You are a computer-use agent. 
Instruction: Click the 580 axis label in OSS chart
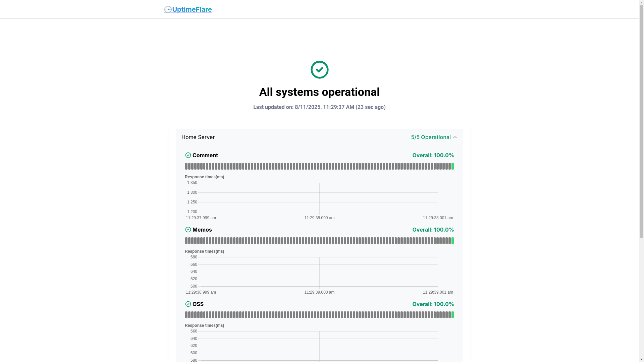[194, 360]
